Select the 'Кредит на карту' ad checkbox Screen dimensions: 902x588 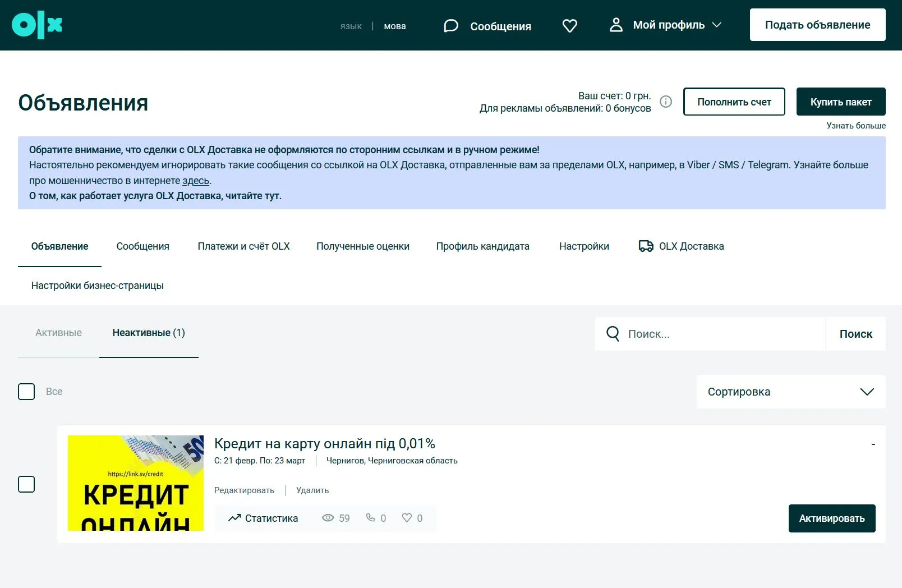click(26, 484)
